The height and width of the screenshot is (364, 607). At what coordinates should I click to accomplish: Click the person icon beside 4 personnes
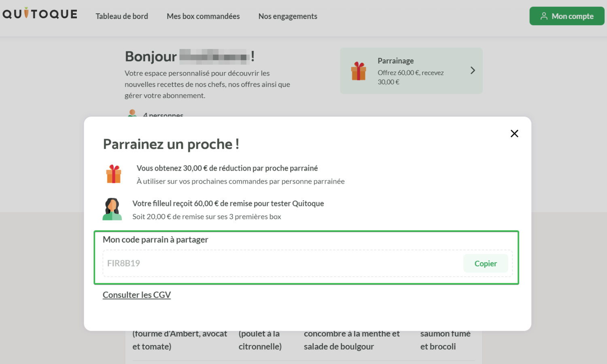(132, 113)
